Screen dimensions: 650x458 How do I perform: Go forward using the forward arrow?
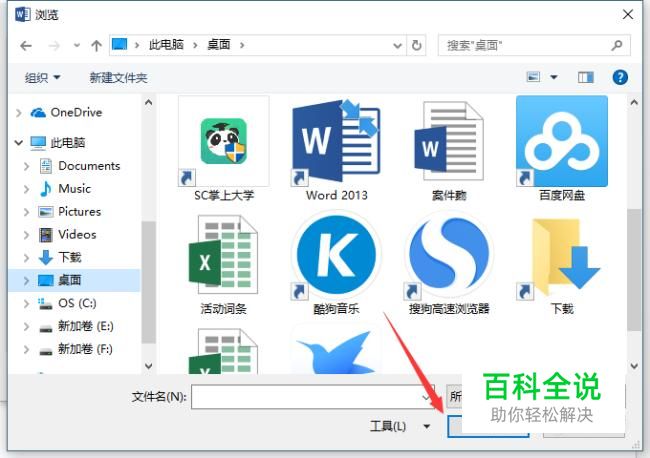(54, 45)
